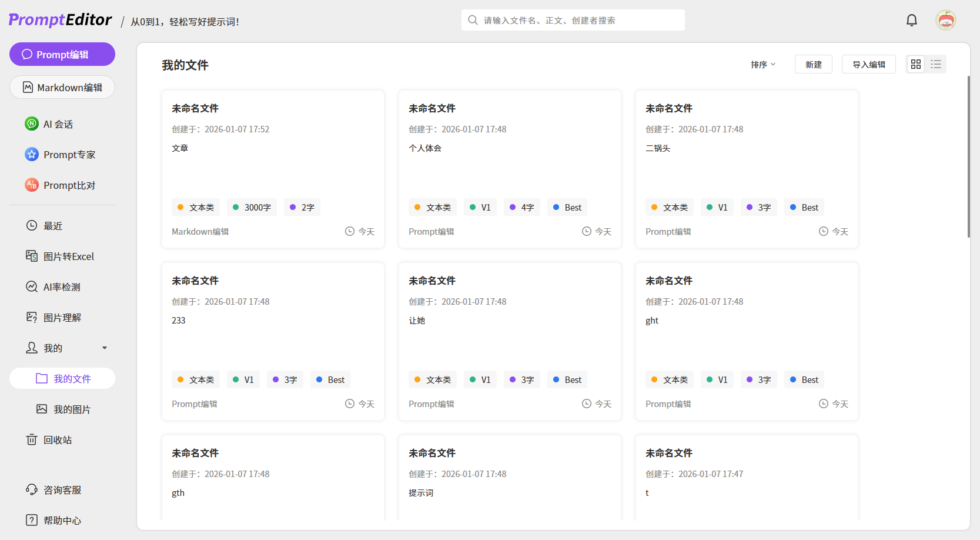Open Prompt专家 in sidebar

pos(69,155)
